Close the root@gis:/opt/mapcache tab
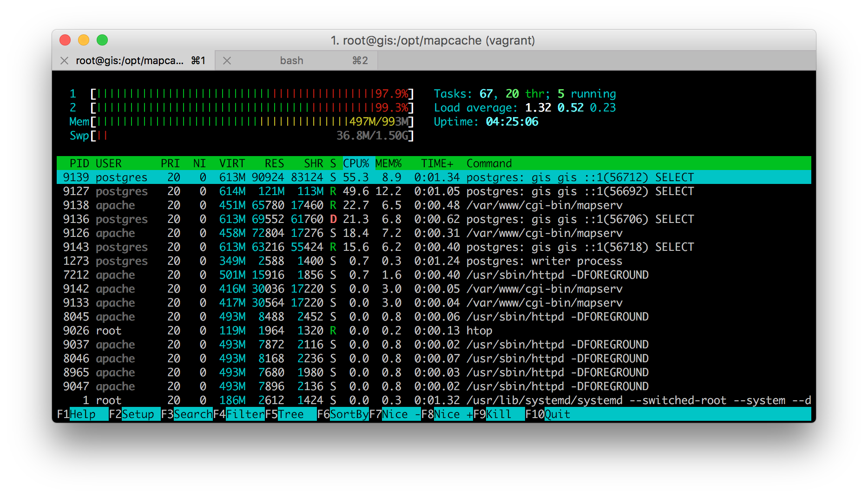The width and height of the screenshot is (868, 497). tap(65, 61)
